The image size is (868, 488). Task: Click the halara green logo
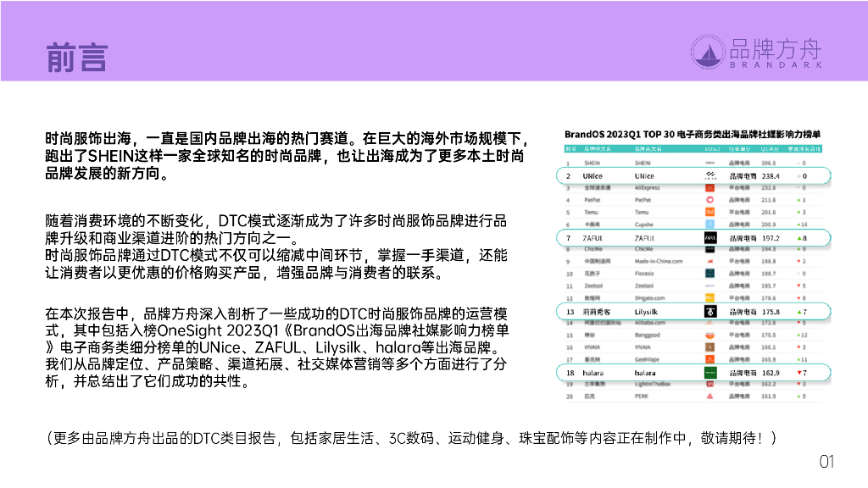[710, 373]
